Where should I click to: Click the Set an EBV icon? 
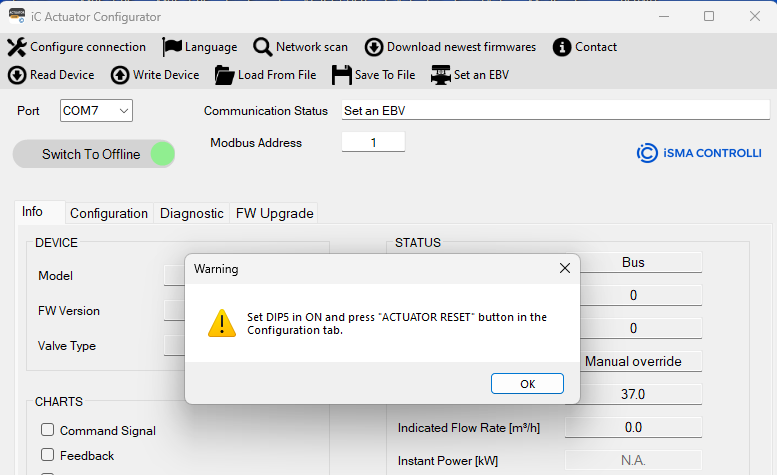[440, 75]
